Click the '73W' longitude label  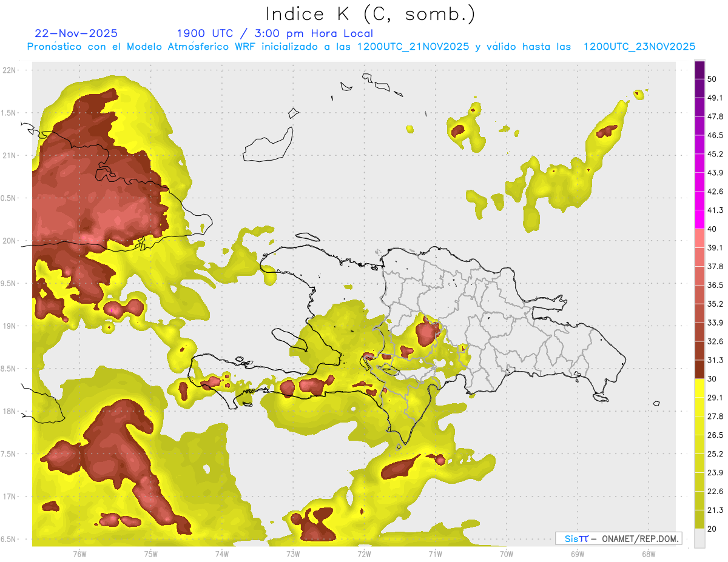point(292,554)
